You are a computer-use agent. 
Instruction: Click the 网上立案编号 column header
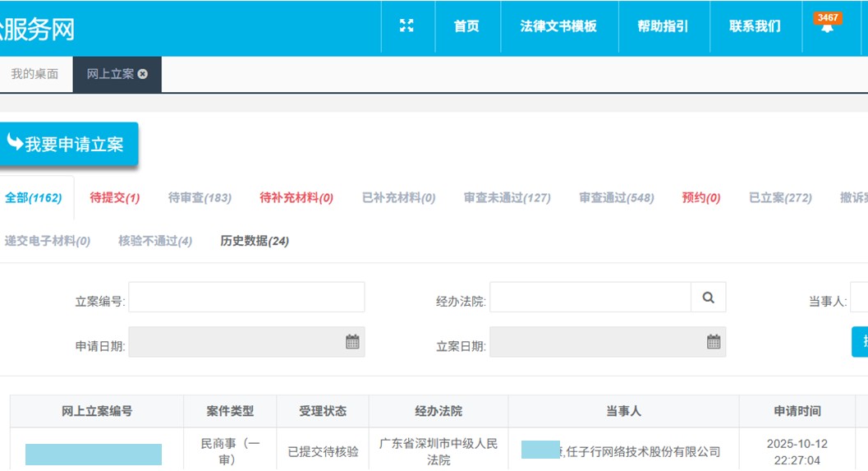coord(97,411)
